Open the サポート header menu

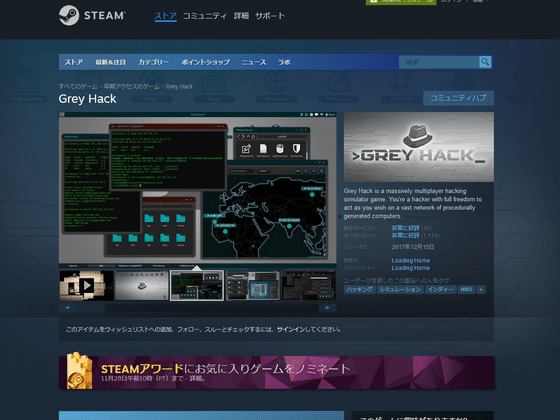coord(270,16)
